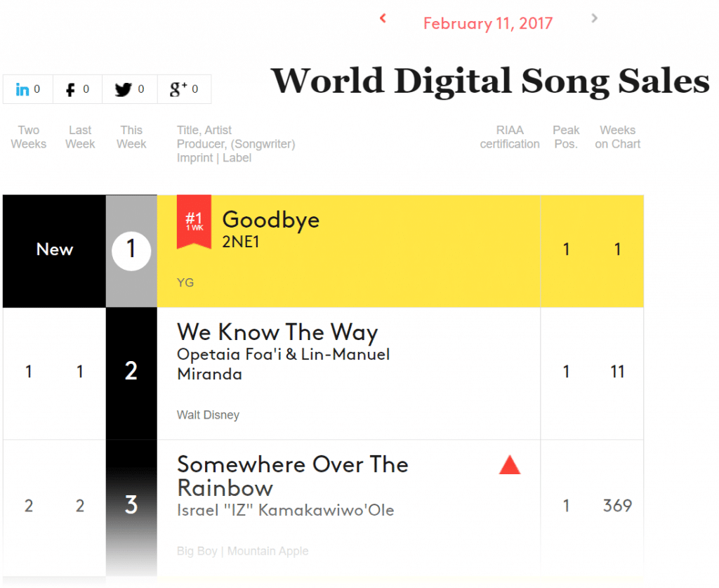
Task: Share chart on Google Plus
Action: [x=184, y=90]
